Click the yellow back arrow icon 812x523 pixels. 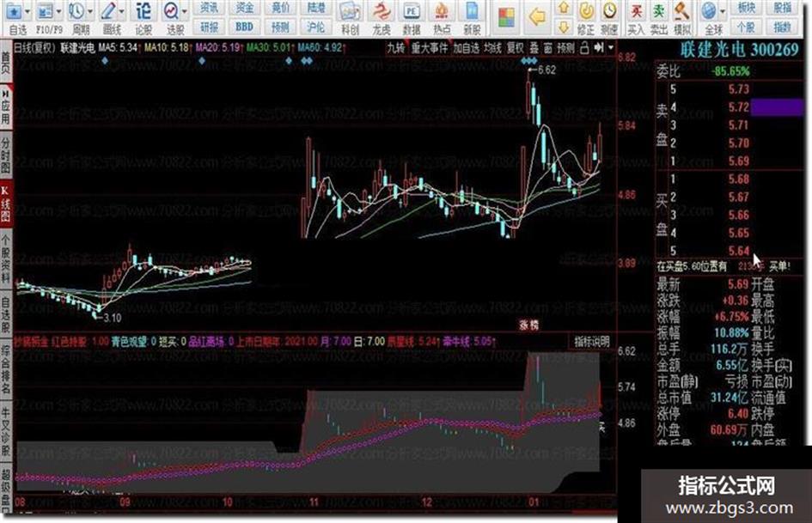pos(538,17)
